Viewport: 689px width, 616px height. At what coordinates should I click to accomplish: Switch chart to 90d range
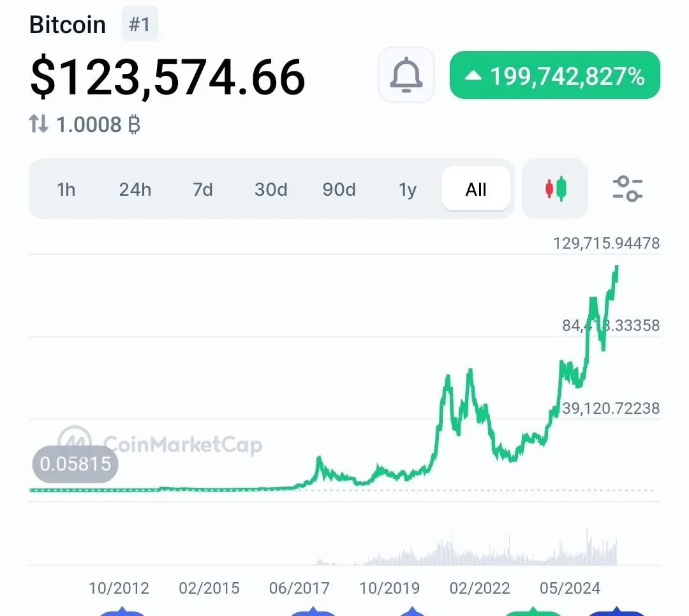tap(339, 189)
